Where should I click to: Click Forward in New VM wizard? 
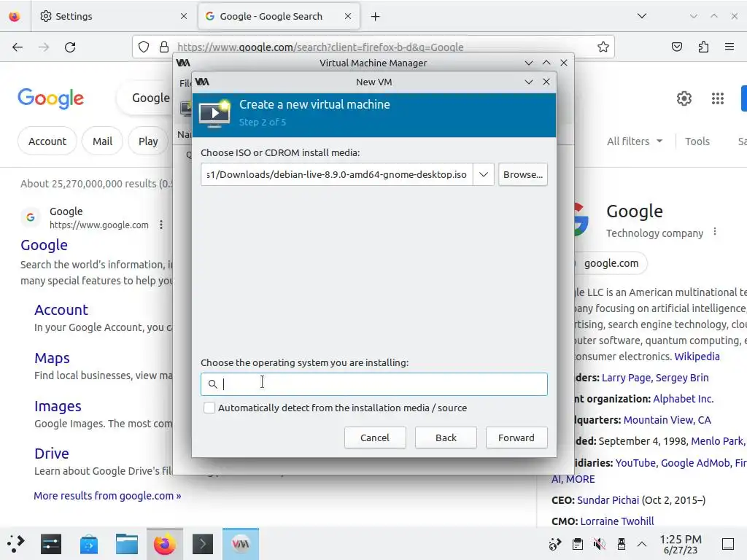click(516, 437)
